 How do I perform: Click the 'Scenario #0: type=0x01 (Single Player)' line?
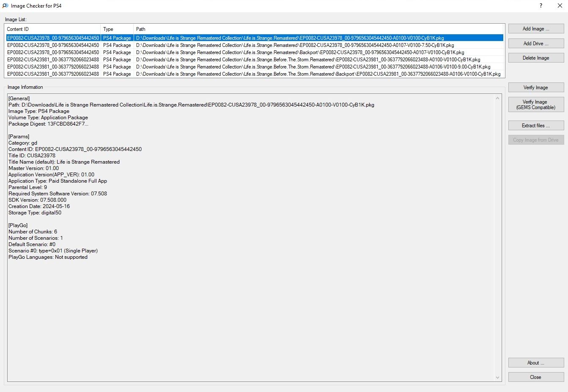(x=53, y=251)
